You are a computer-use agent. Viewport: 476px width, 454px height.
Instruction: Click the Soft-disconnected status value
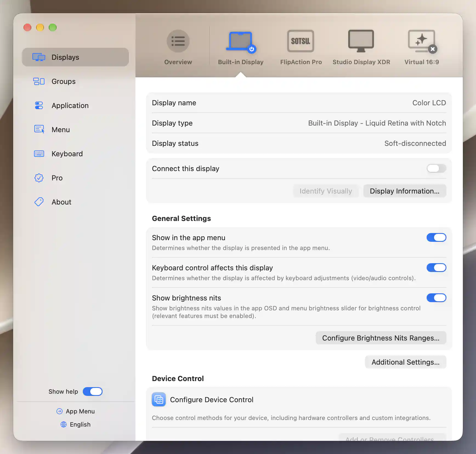coord(415,143)
